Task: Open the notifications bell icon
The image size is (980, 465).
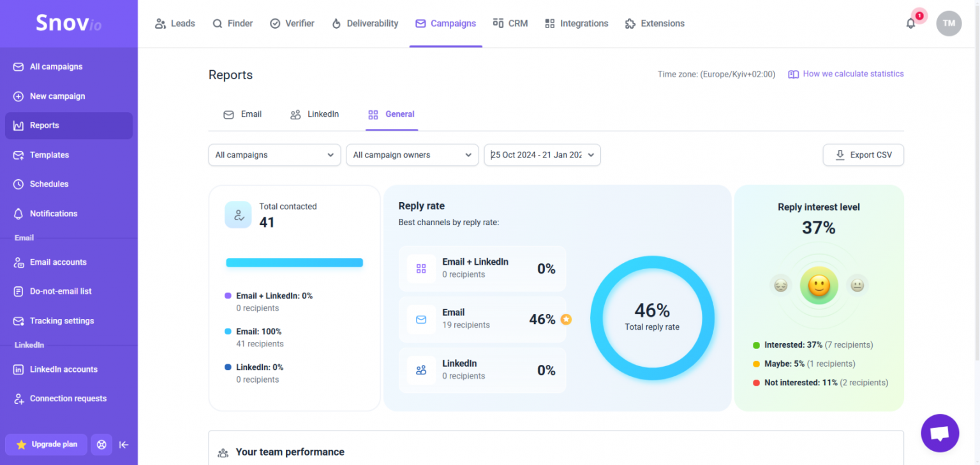Action: 910,23
